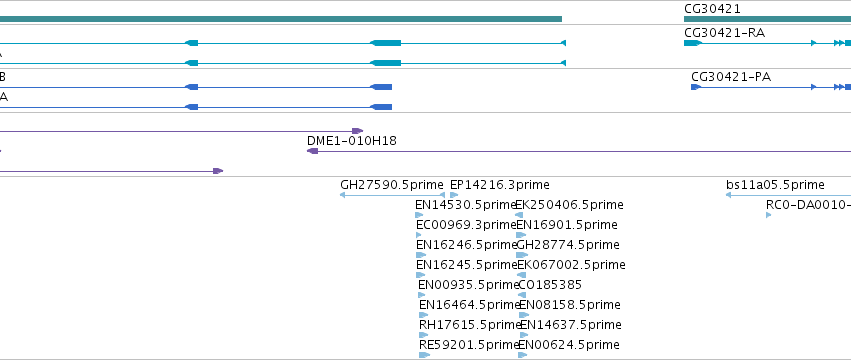
Task: Click the GH27590.5prime EST arrow
Action: (x=392, y=195)
